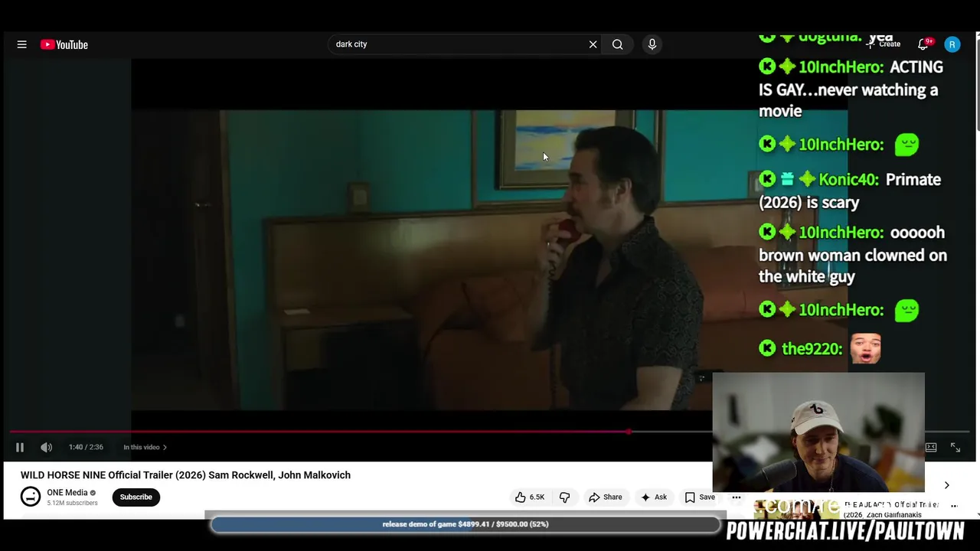The width and height of the screenshot is (980, 551).
Task: Expand the "In this video" chapters
Action: coord(145,447)
